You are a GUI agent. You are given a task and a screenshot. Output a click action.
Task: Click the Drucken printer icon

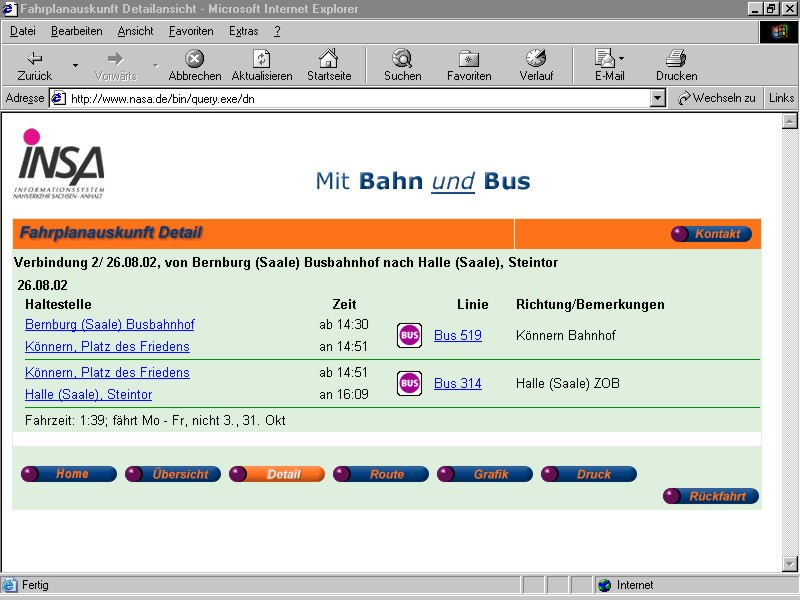[676, 58]
